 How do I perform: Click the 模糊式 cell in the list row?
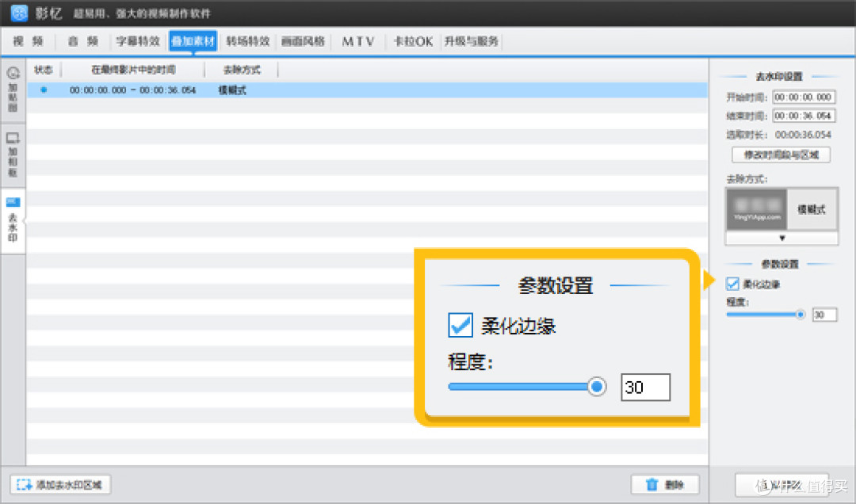click(232, 90)
